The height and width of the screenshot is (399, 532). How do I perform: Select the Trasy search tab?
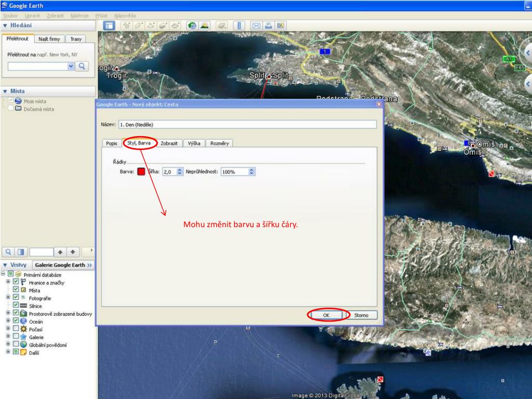point(76,39)
